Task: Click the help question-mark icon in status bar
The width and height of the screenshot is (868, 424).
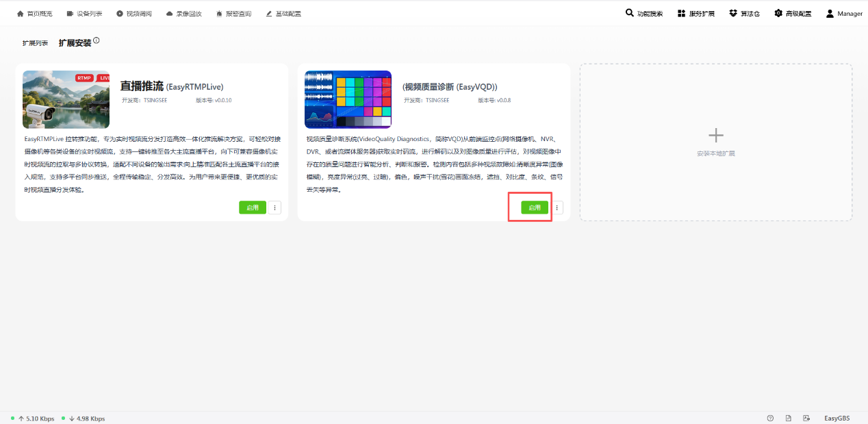Action: (770, 418)
